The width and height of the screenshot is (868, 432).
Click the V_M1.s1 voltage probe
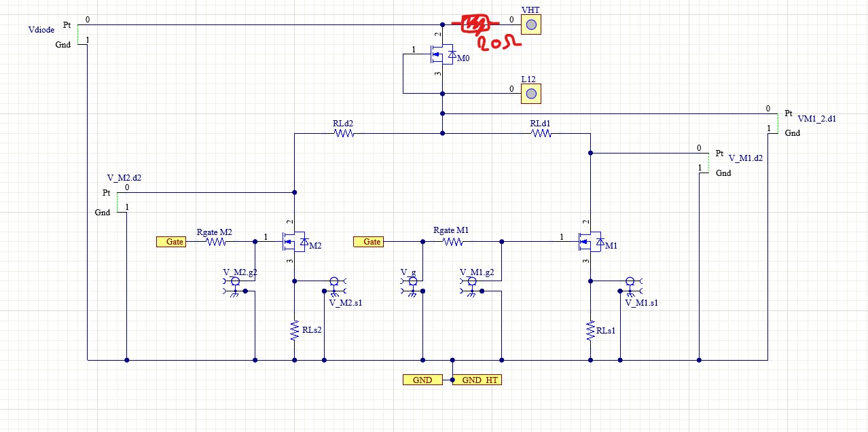tap(630, 285)
